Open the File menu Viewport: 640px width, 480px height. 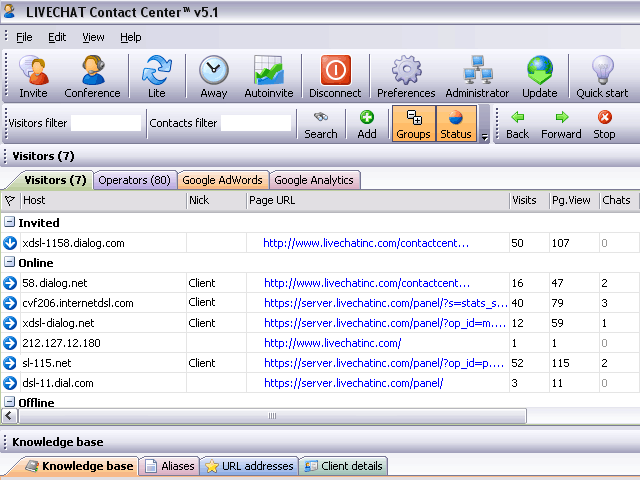[24, 37]
